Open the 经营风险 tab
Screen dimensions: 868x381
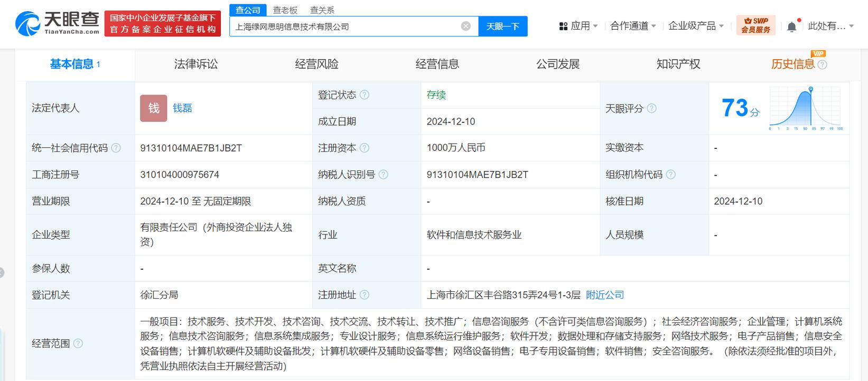coord(316,64)
